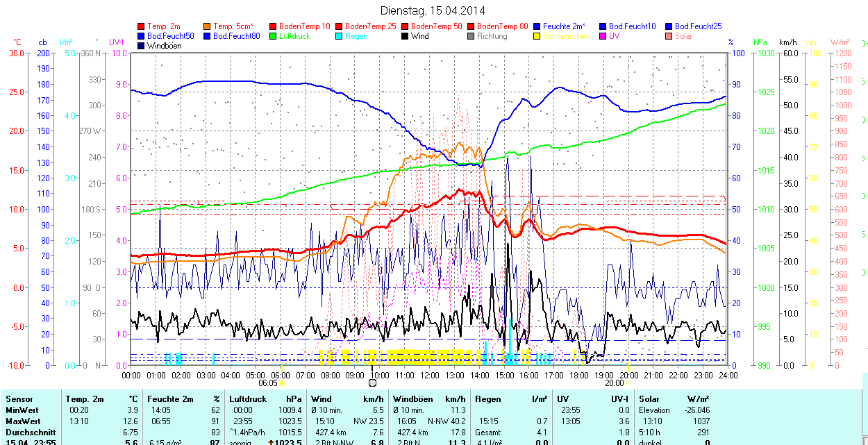The width and height of the screenshot is (868, 445).
Task: Click the circle marker below 10:00
Action: (373, 383)
